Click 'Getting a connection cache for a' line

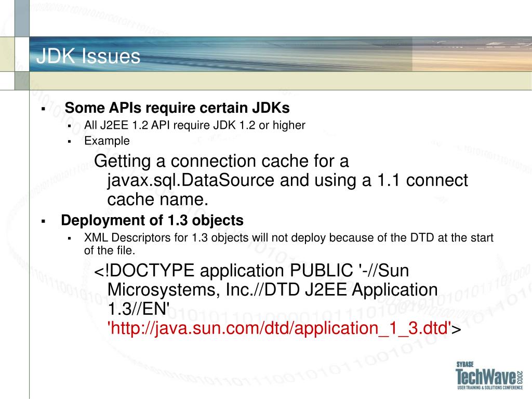point(221,161)
